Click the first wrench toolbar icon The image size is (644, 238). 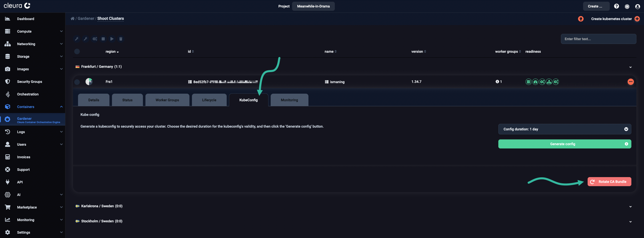tap(77, 39)
